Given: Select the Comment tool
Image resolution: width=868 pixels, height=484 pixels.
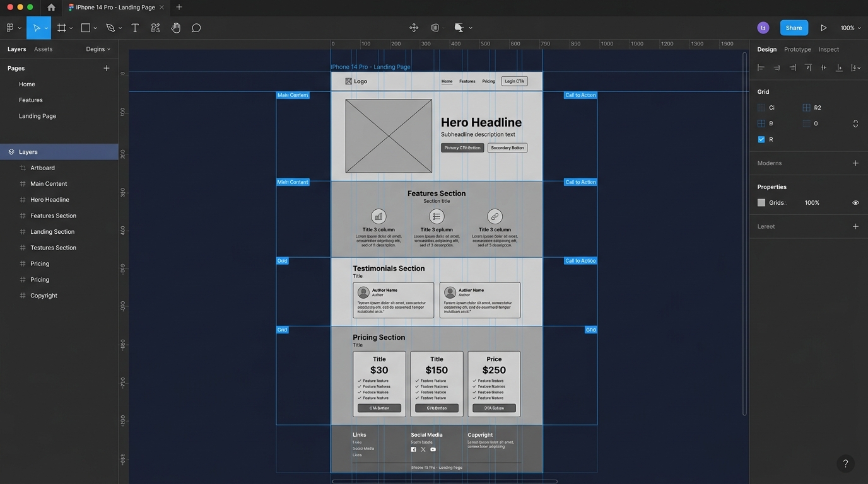Looking at the screenshot, I should pyautogui.click(x=196, y=28).
